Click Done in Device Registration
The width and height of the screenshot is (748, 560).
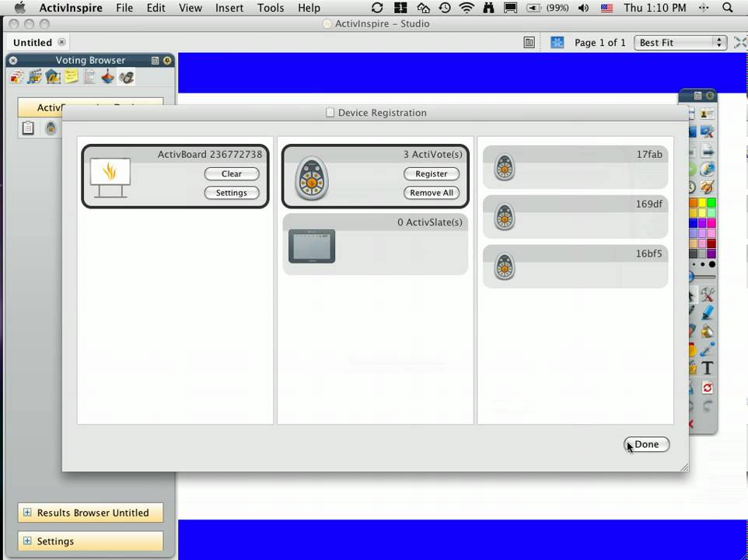(647, 444)
